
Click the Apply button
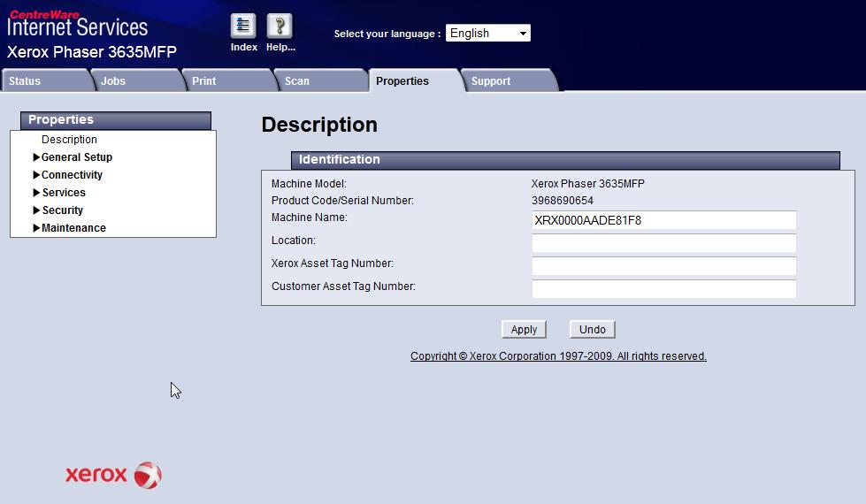click(524, 330)
